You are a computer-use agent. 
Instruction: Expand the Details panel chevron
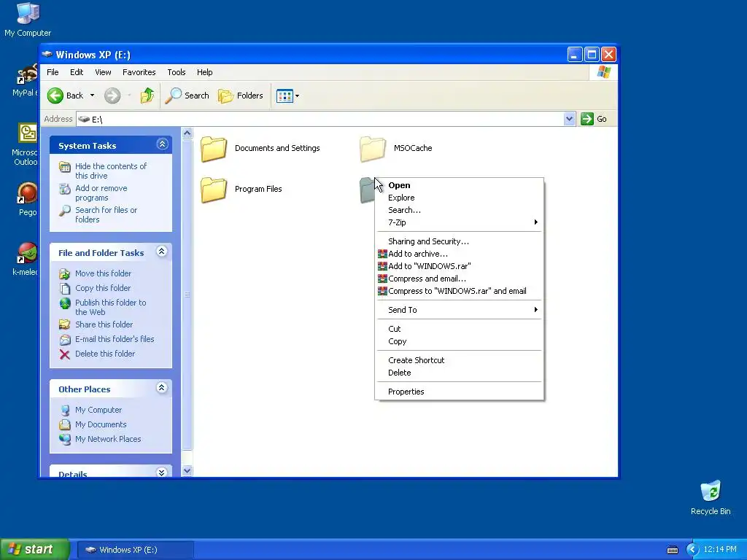coord(162,472)
